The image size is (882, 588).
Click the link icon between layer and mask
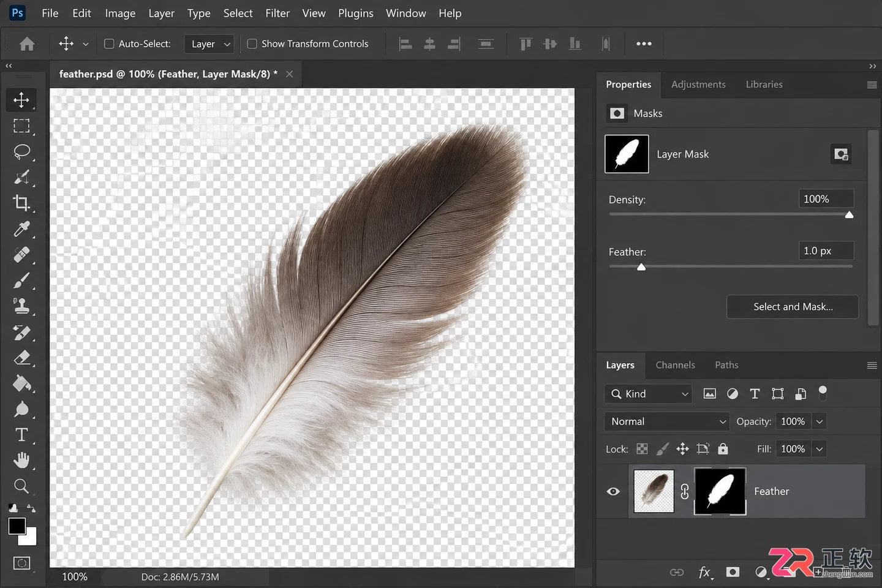pyautogui.click(x=685, y=492)
